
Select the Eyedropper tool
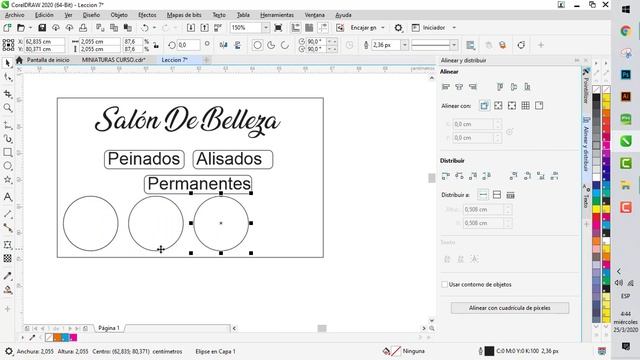pyautogui.click(x=7, y=276)
